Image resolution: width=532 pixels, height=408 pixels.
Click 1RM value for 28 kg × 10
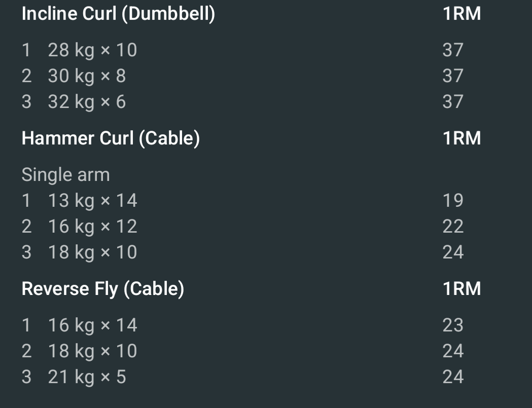point(453,50)
